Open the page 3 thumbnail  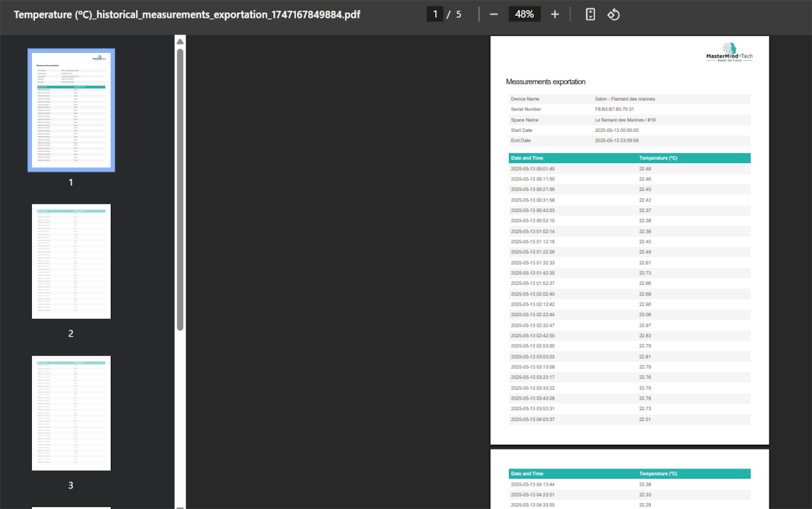click(x=71, y=413)
